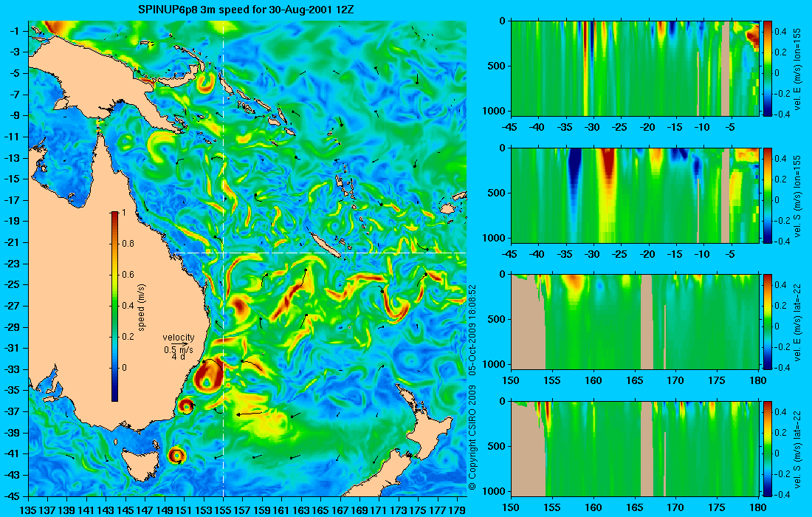Image resolution: width=812 pixels, height=517 pixels.
Task: Click longitude label 141 on the map axis
Action: point(86,510)
